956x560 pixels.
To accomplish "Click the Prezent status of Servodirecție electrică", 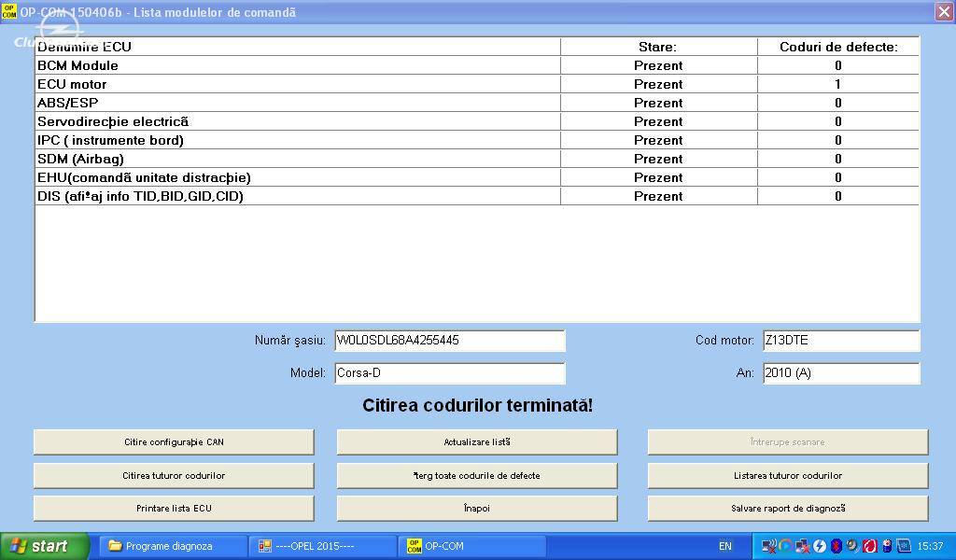I will pyautogui.click(x=658, y=121).
